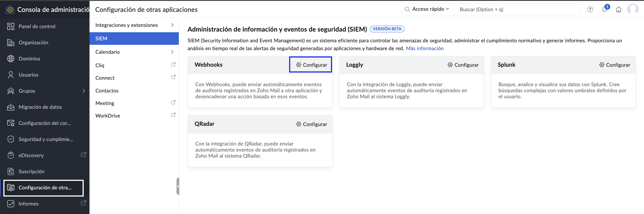644x214 pixels.
Task: Click the admin console gear logo
Action: (x=10, y=9)
